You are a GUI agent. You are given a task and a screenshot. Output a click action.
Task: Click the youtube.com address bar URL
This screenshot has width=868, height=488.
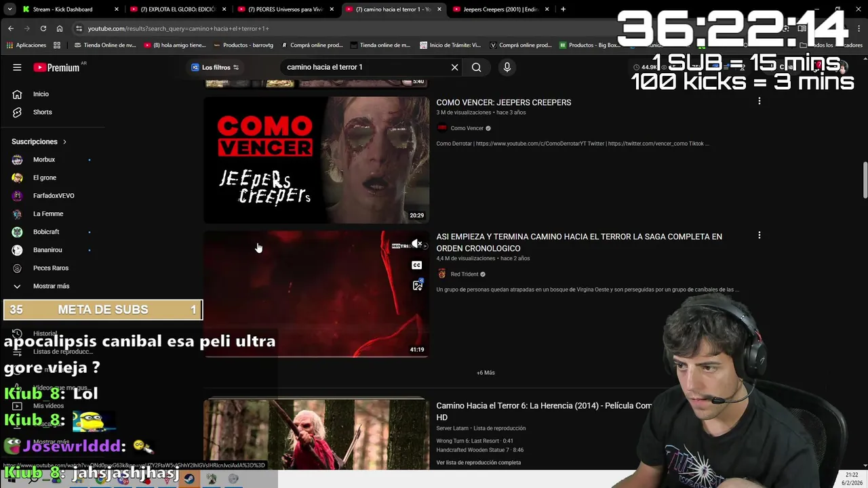click(x=178, y=28)
